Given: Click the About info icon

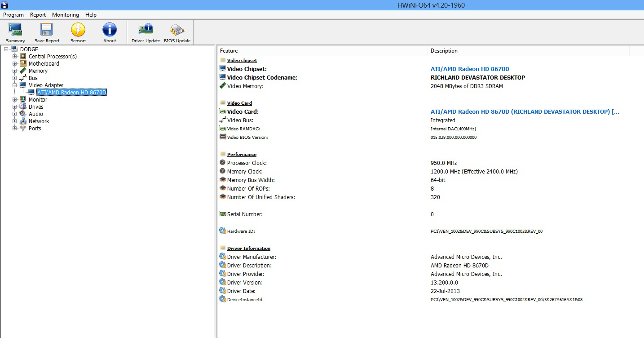Looking at the screenshot, I should pyautogui.click(x=110, y=30).
